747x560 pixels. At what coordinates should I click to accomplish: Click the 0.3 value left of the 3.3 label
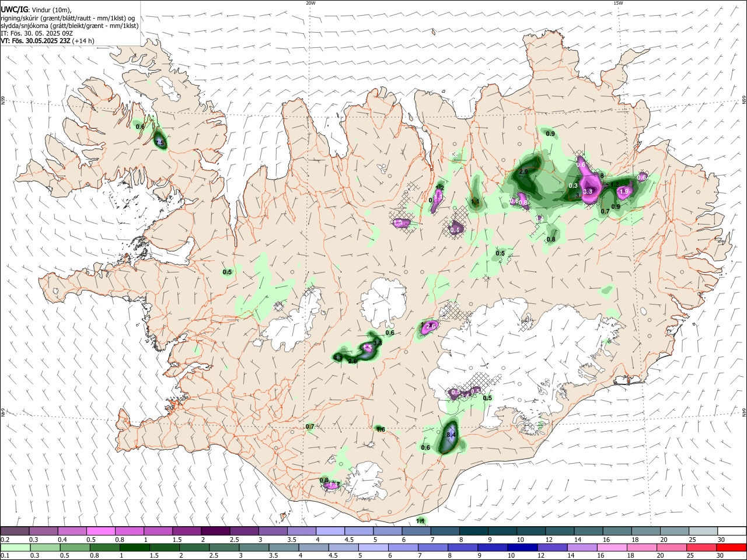(x=573, y=185)
